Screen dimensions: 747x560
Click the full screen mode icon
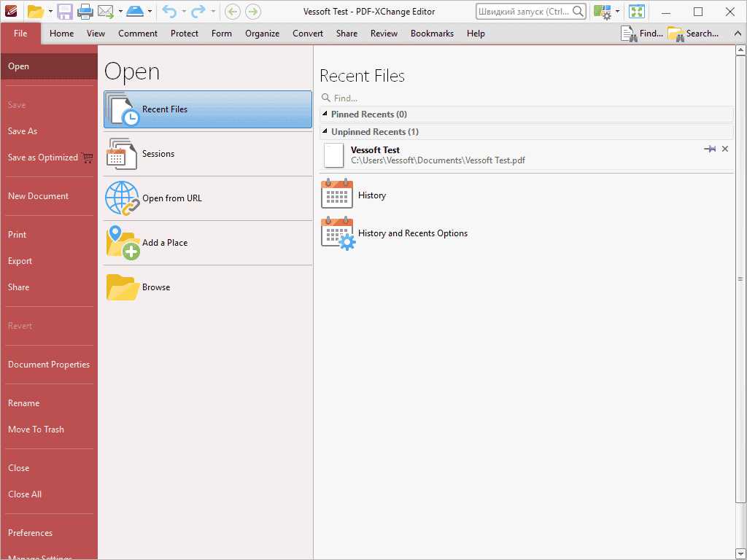click(636, 12)
